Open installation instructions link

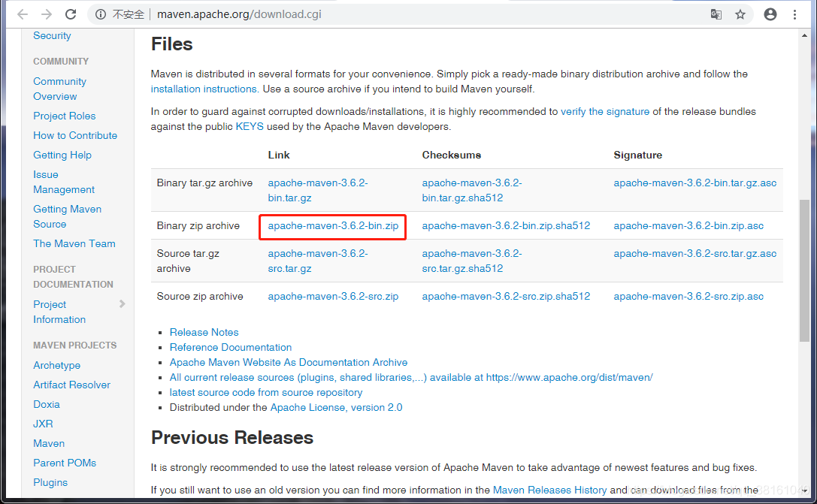[x=204, y=89]
